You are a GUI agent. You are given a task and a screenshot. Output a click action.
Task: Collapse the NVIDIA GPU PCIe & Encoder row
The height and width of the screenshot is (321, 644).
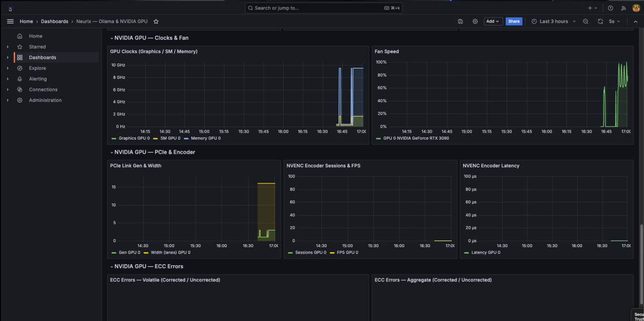pyautogui.click(x=152, y=152)
